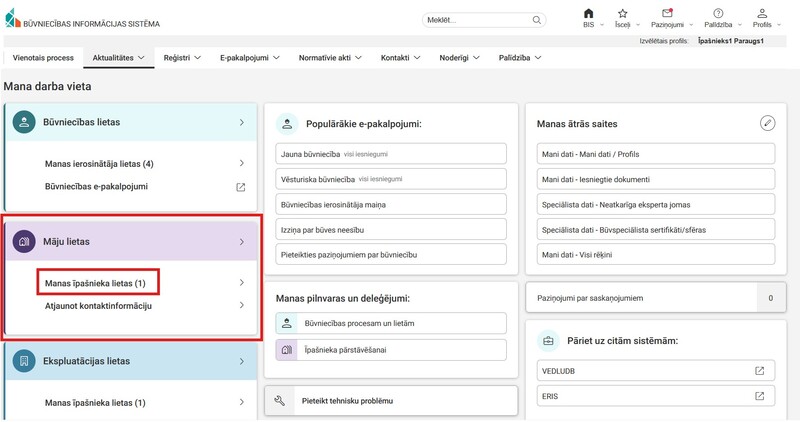Screen dimensions: 800x422
Task: Click chevron on Māju lietas header
Action: [x=242, y=242]
